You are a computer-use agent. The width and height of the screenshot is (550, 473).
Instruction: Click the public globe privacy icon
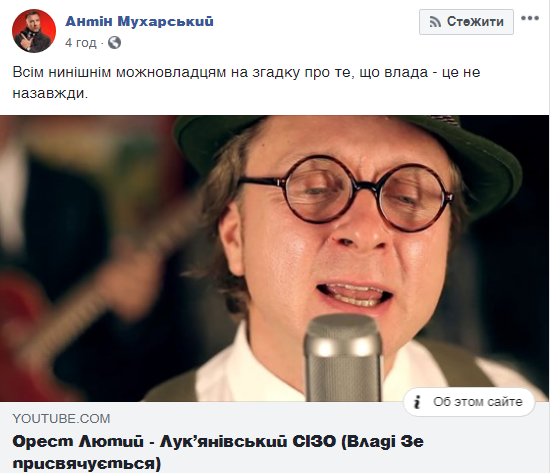pos(114,42)
